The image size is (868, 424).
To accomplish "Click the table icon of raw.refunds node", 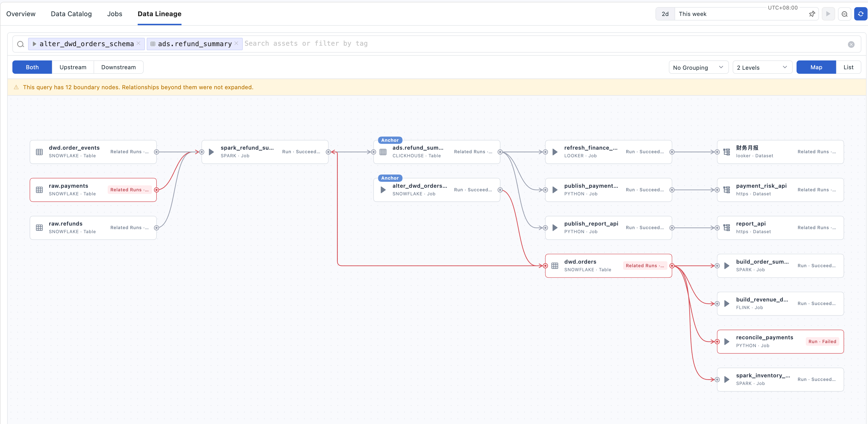I will tap(40, 228).
